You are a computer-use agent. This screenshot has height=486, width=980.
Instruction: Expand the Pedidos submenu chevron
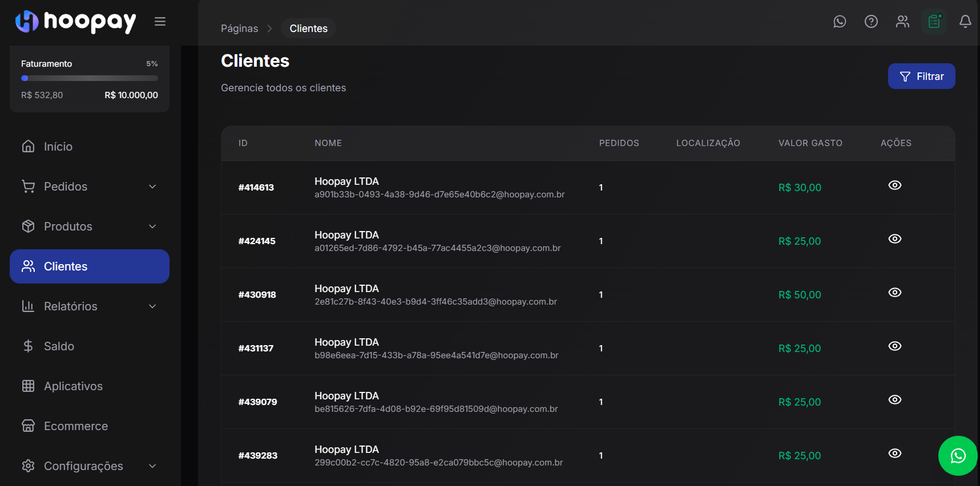pyautogui.click(x=152, y=187)
